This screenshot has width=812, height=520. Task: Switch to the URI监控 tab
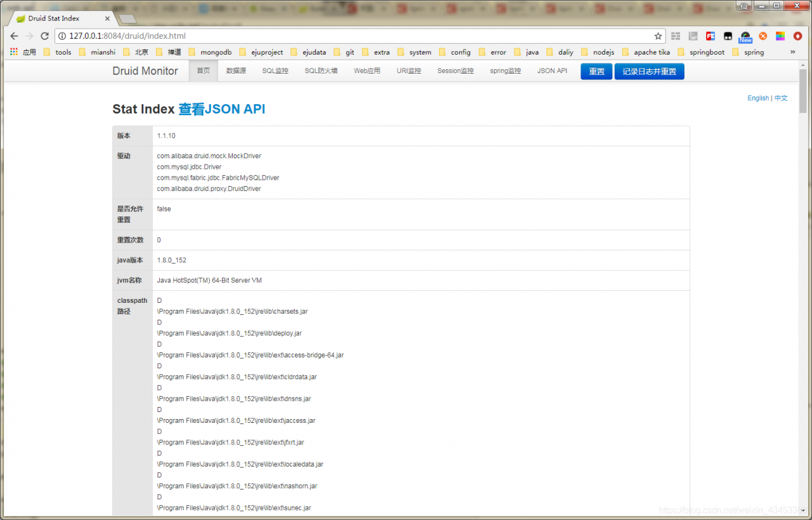click(x=409, y=71)
